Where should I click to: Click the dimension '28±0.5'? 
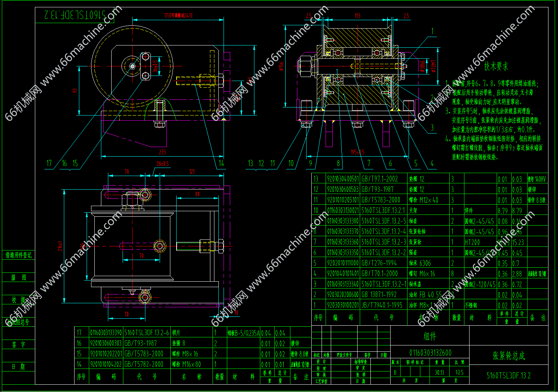(x=163, y=164)
